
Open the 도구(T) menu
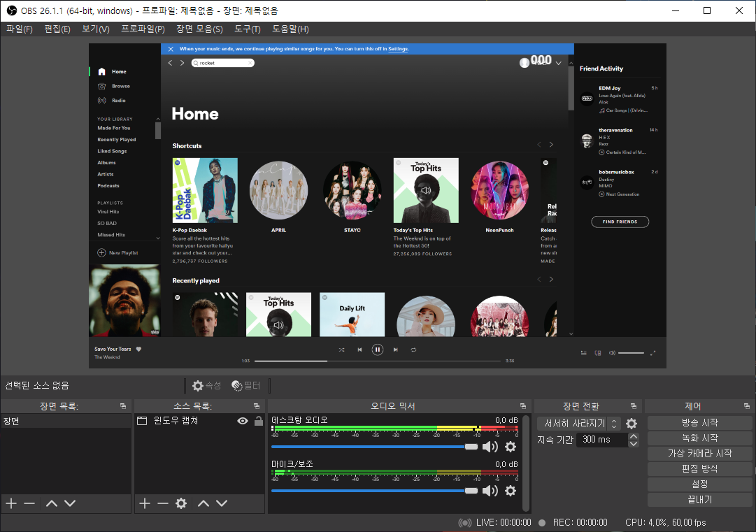(248, 29)
